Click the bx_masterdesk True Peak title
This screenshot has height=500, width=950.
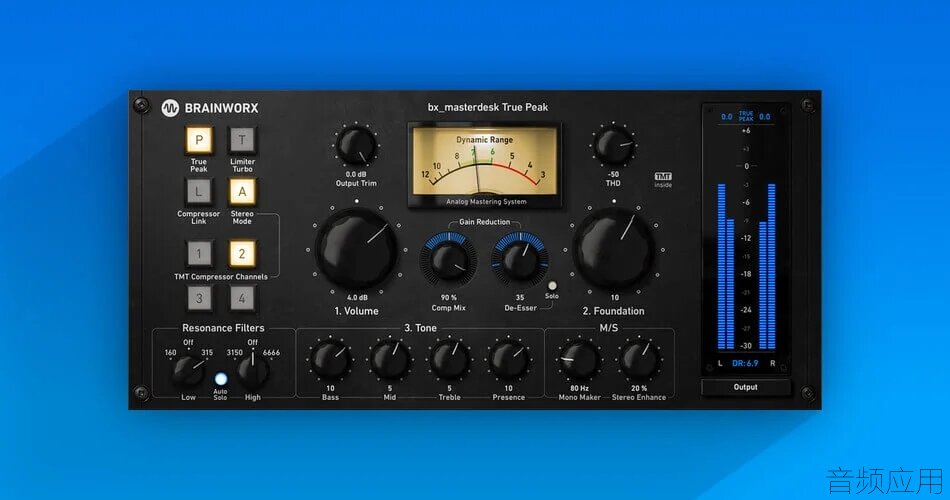(x=488, y=107)
